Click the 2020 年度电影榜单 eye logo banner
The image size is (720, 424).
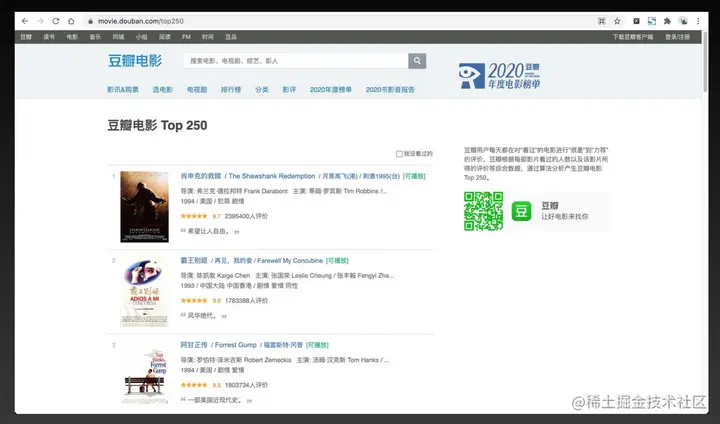[500, 76]
